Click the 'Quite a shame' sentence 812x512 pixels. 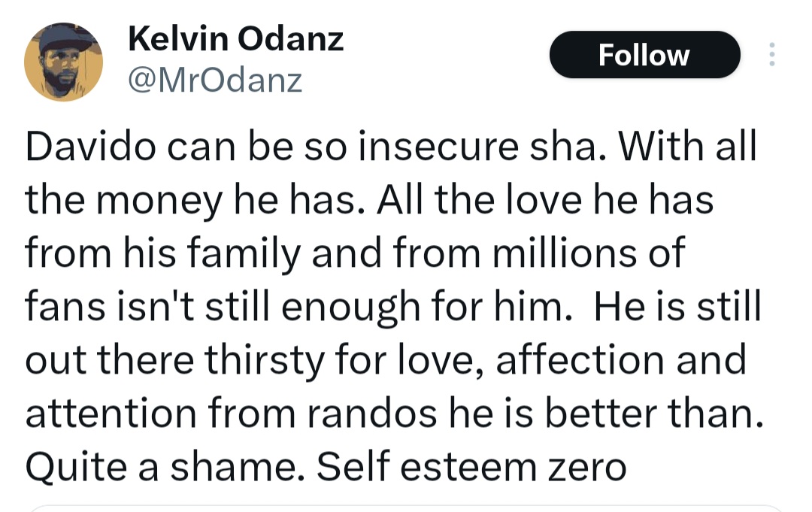(x=165, y=468)
